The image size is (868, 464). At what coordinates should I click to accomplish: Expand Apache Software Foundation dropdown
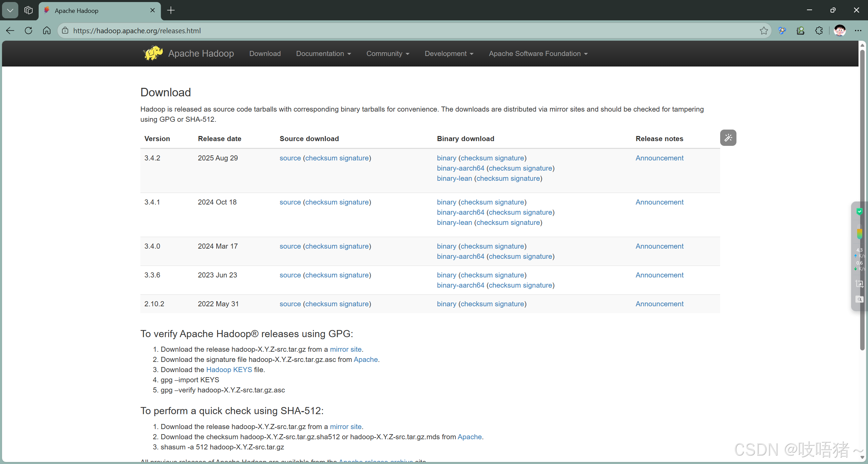[x=538, y=54]
